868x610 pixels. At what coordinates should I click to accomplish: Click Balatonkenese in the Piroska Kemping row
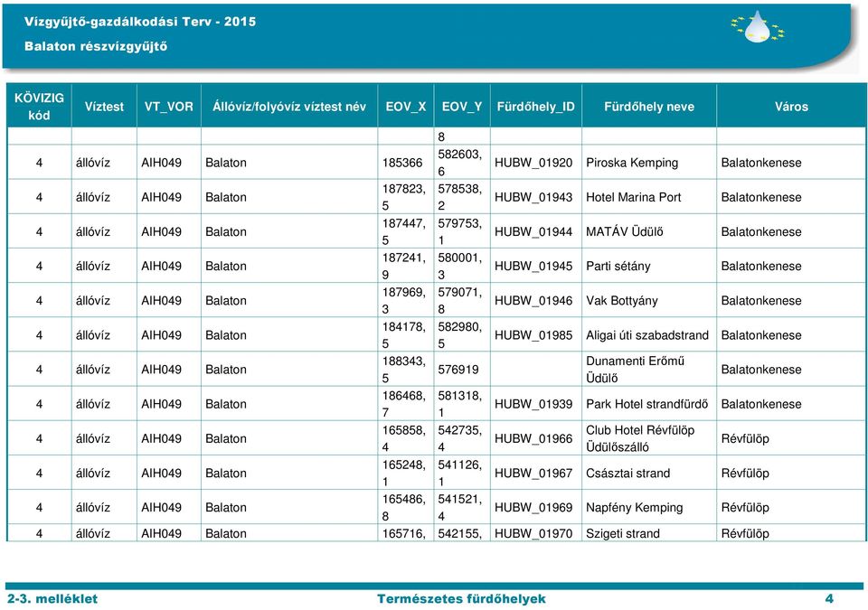(x=761, y=163)
